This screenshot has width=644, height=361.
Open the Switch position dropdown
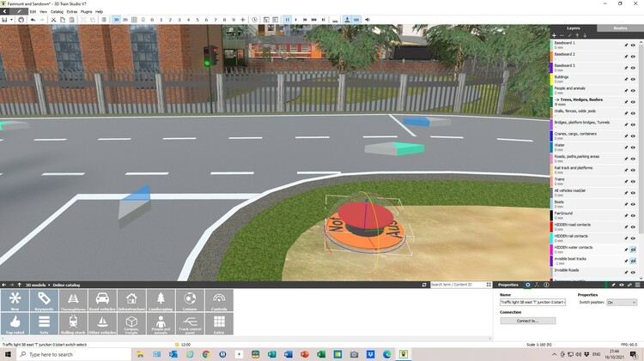point(622,303)
